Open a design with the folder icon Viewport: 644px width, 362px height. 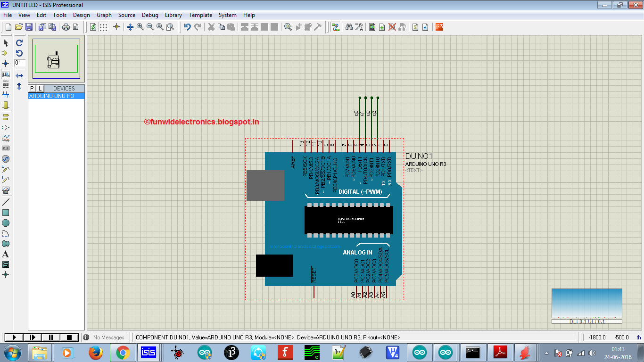point(19,27)
